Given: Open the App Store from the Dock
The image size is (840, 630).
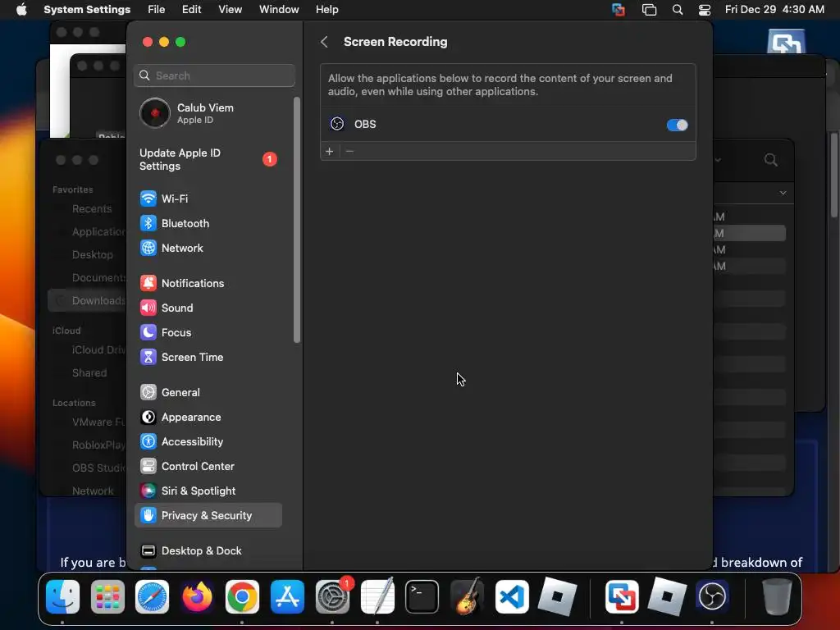Looking at the screenshot, I should point(287,596).
